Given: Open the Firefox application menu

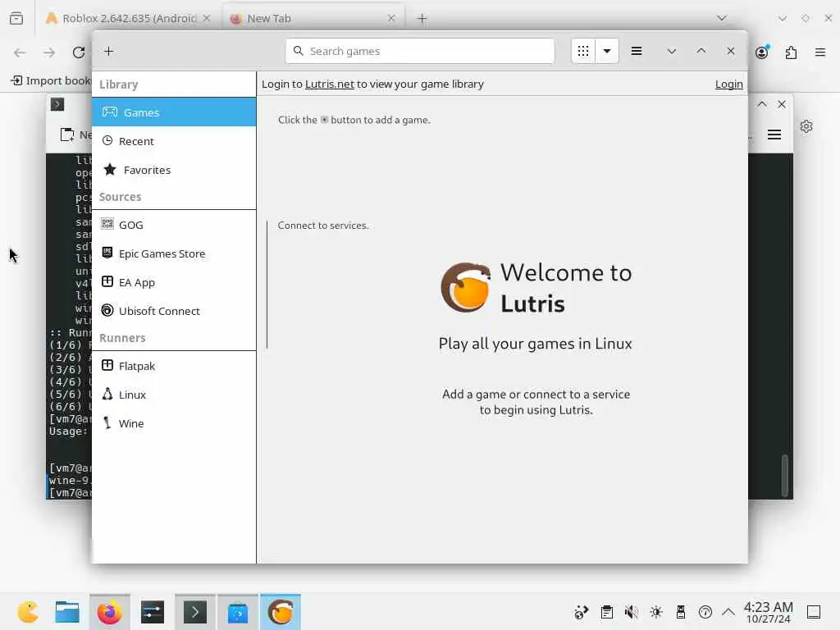Looking at the screenshot, I should pyautogui.click(x=820, y=52).
